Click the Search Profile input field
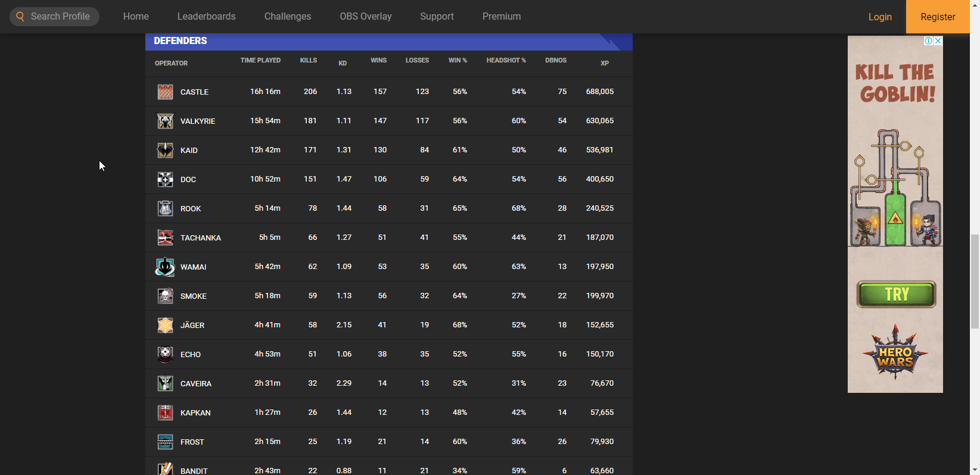Screen dimensions: 980x475 point(60,17)
